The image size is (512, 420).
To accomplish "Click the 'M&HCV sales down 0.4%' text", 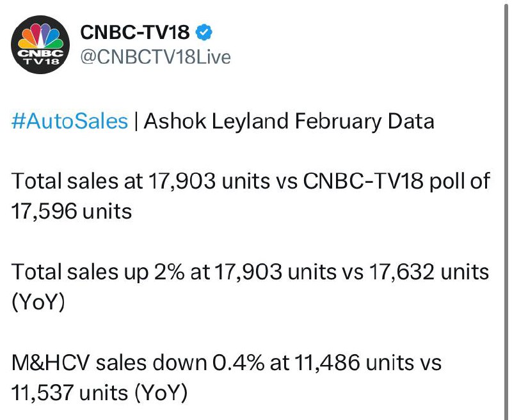I will (x=138, y=362).
